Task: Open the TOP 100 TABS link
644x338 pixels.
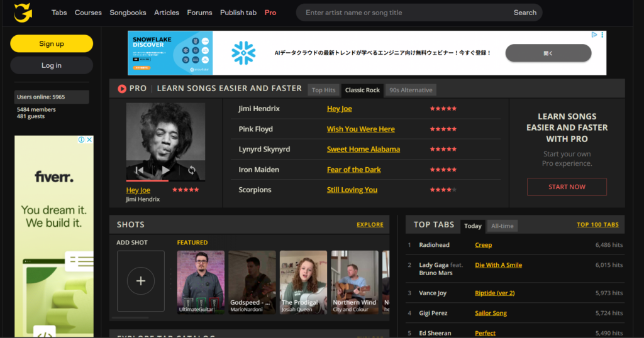Action: (x=597, y=225)
